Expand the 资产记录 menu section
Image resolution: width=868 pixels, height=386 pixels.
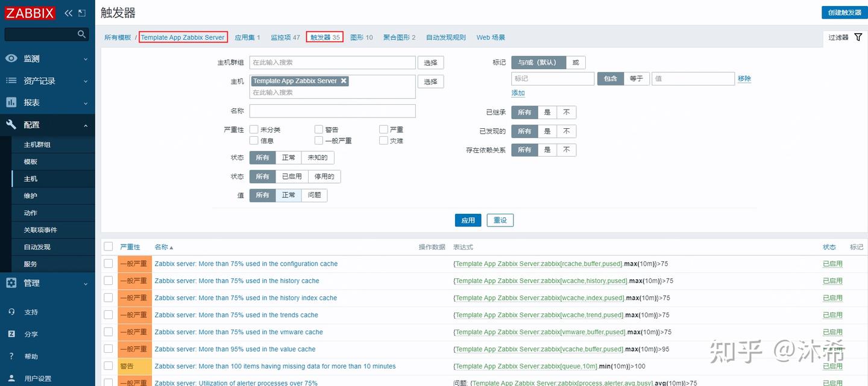click(x=48, y=81)
